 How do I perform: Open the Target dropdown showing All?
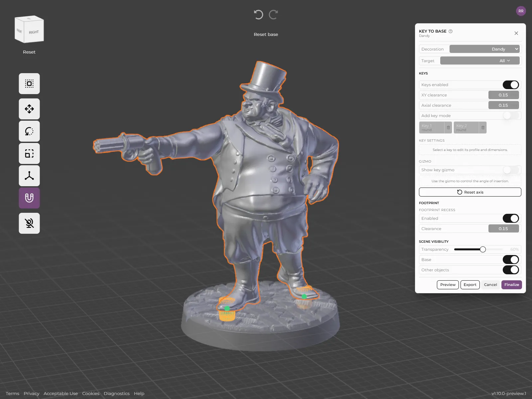pyautogui.click(x=480, y=61)
